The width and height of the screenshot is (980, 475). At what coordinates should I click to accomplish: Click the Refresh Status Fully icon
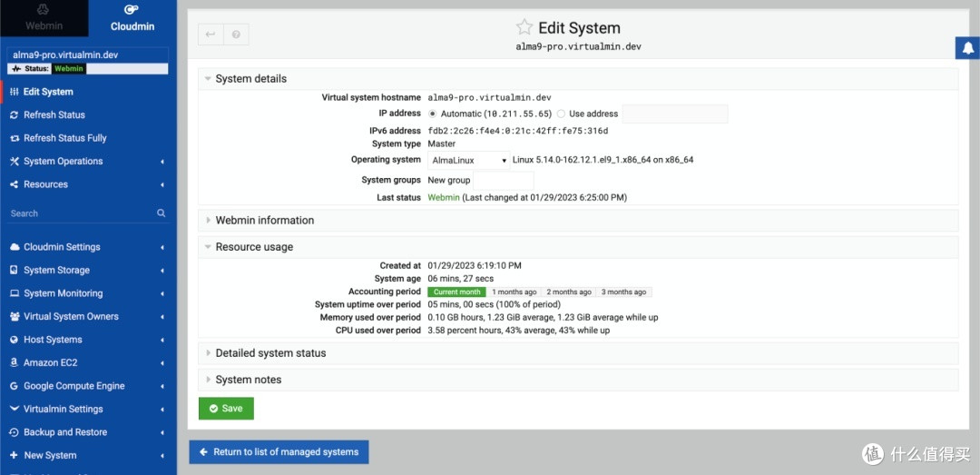click(15, 138)
